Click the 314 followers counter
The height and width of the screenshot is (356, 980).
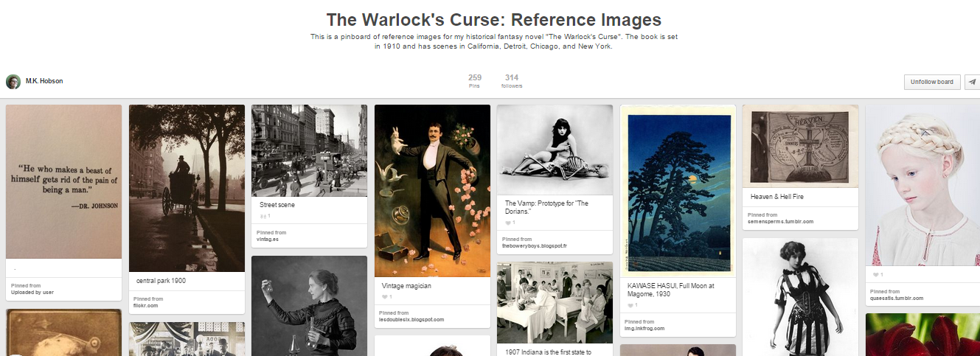pos(512,81)
